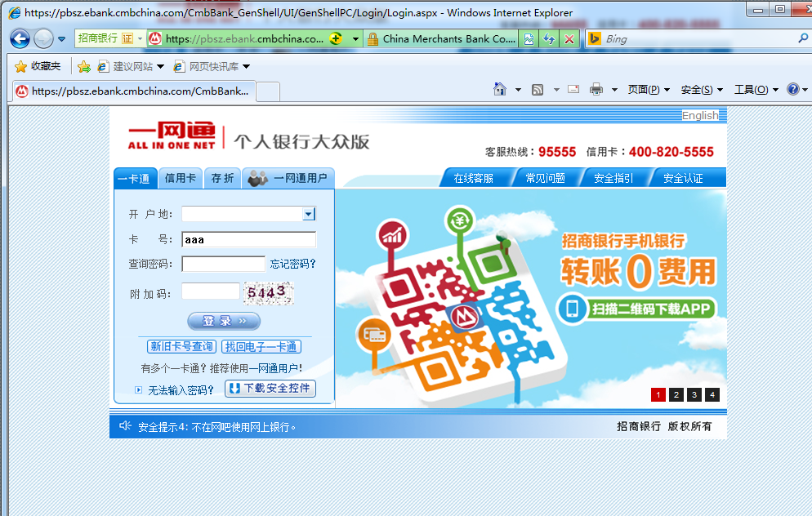Switch to the 信用卡 login tab
Viewport: 812px width, 516px height.
[x=181, y=178]
